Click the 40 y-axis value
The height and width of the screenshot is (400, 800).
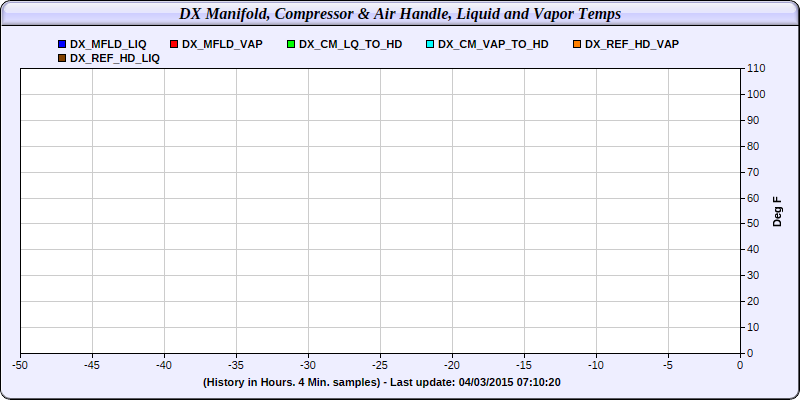[x=754, y=249]
